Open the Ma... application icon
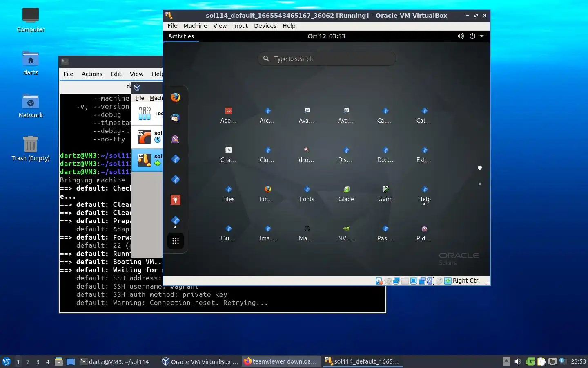The image size is (588, 368). coord(307,233)
